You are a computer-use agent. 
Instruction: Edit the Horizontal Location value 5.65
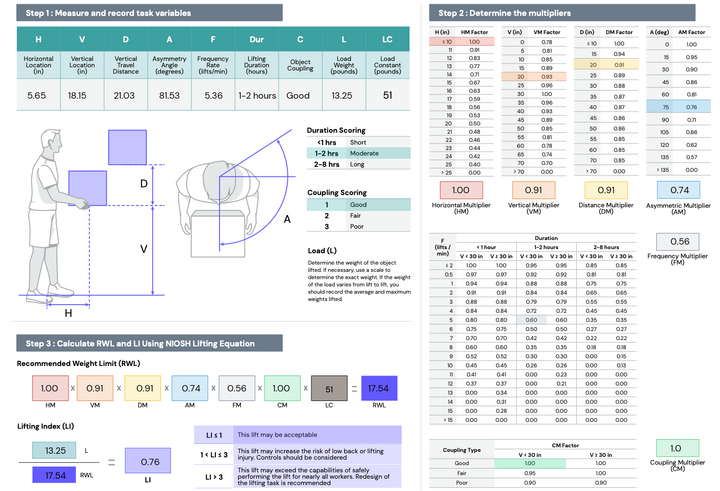click(x=38, y=94)
